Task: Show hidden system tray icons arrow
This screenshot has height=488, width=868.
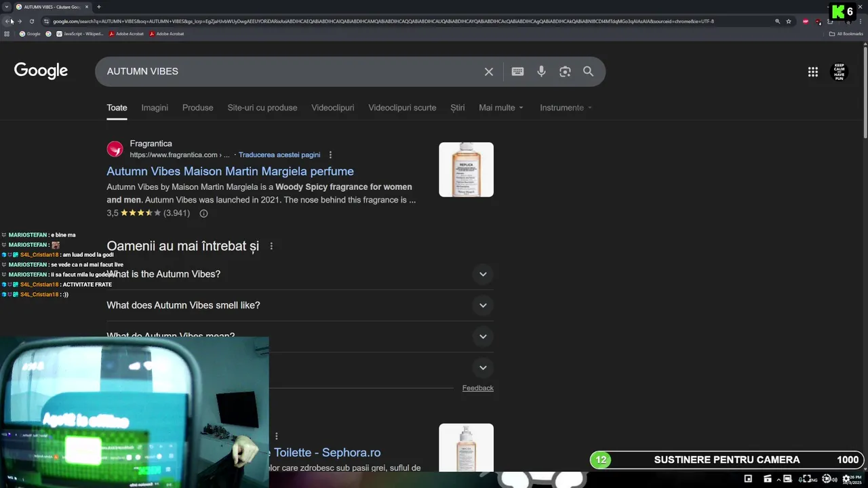Action: point(778,479)
